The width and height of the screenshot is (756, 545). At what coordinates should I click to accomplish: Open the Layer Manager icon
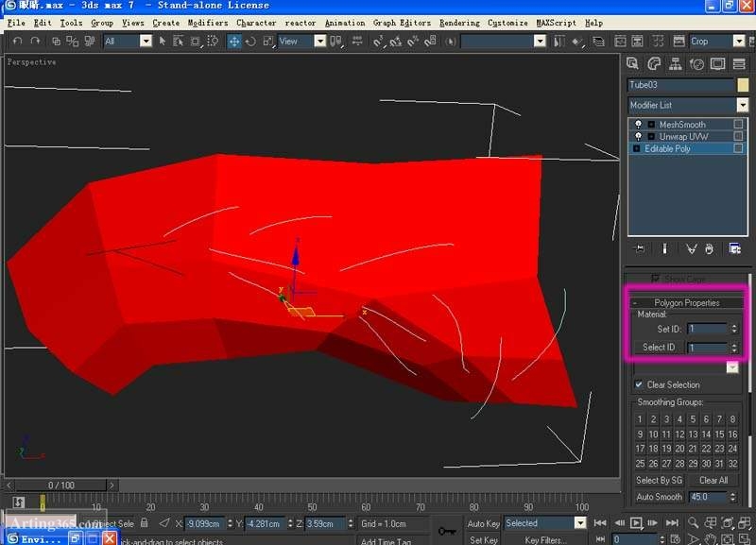pos(598,42)
